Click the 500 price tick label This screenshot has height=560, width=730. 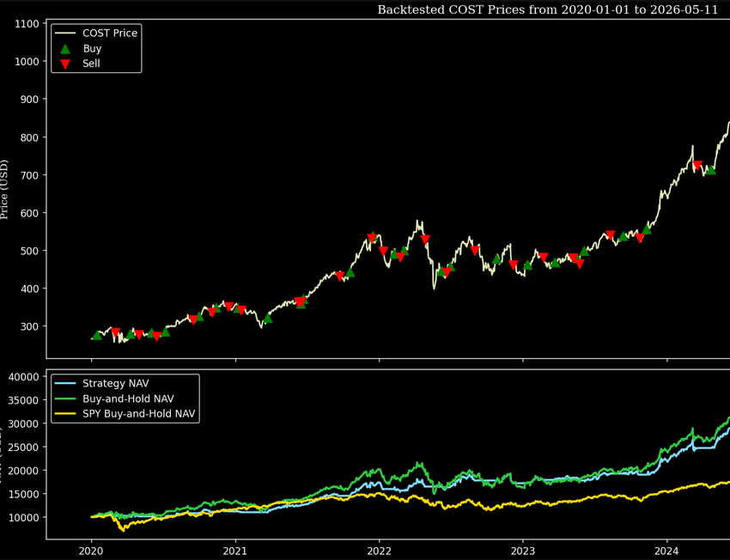[x=30, y=251]
